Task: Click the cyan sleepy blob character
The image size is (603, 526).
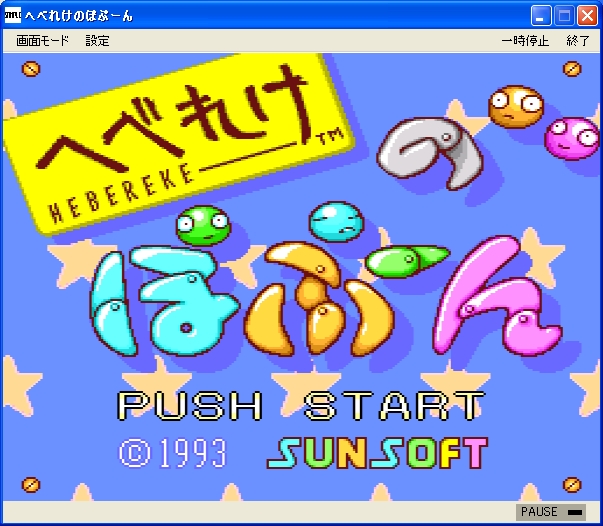Action: tap(336, 222)
